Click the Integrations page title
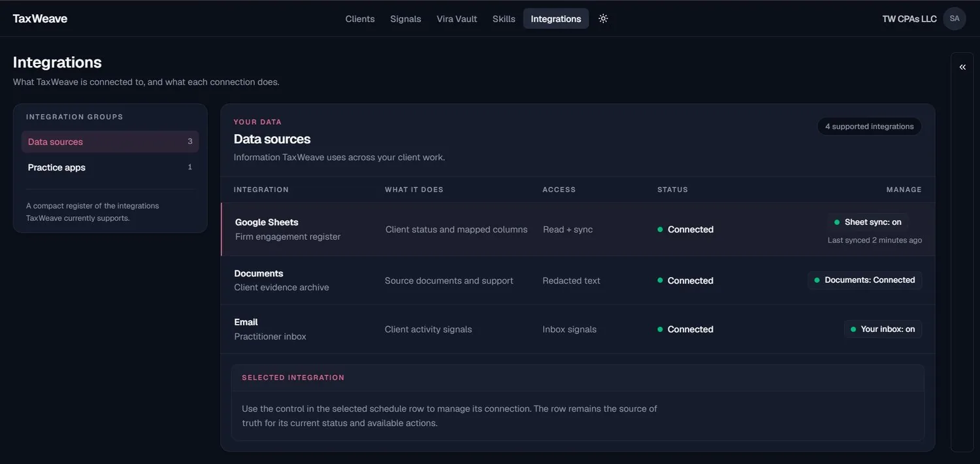Image resolution: width=980 pixels, height=464 pixels. [57, 62]
